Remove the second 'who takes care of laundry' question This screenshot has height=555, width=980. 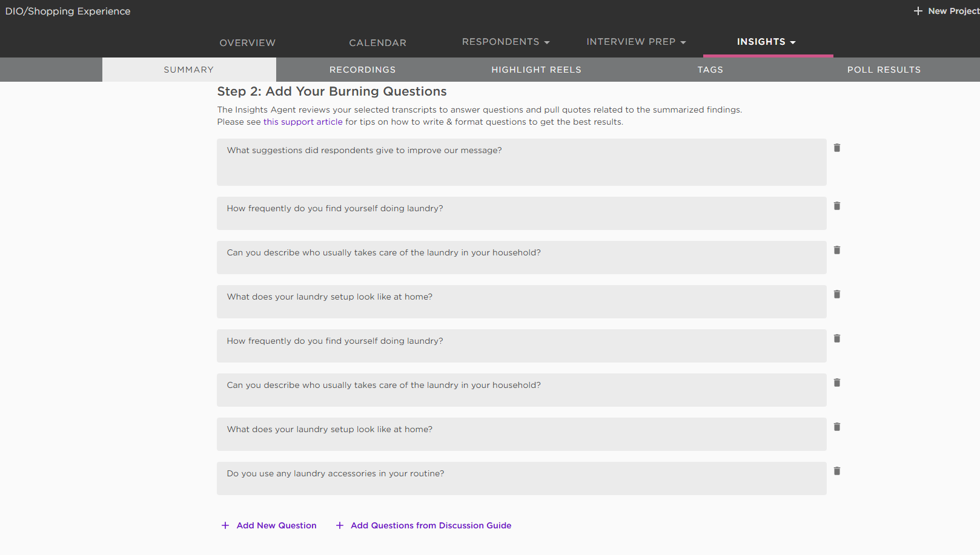pos(837,383)
